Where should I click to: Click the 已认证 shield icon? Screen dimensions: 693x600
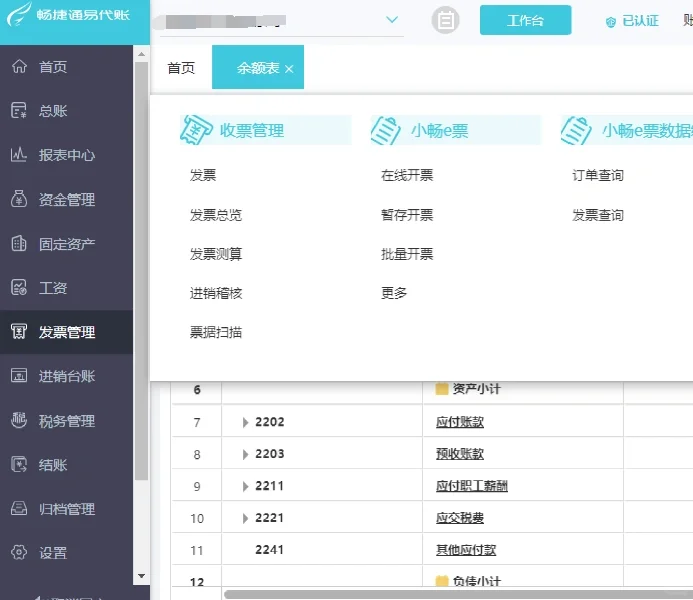611,22
